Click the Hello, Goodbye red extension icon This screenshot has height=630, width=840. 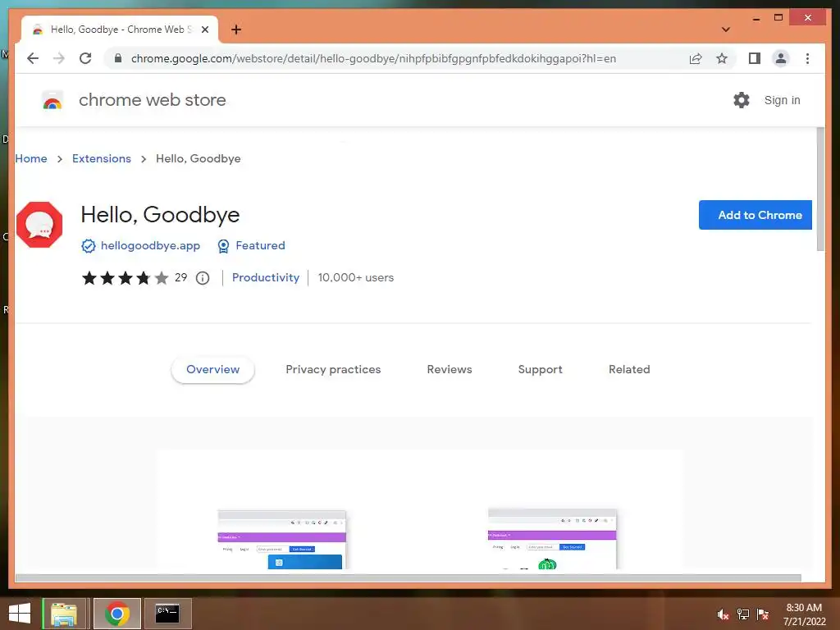[x=39, y=225]
